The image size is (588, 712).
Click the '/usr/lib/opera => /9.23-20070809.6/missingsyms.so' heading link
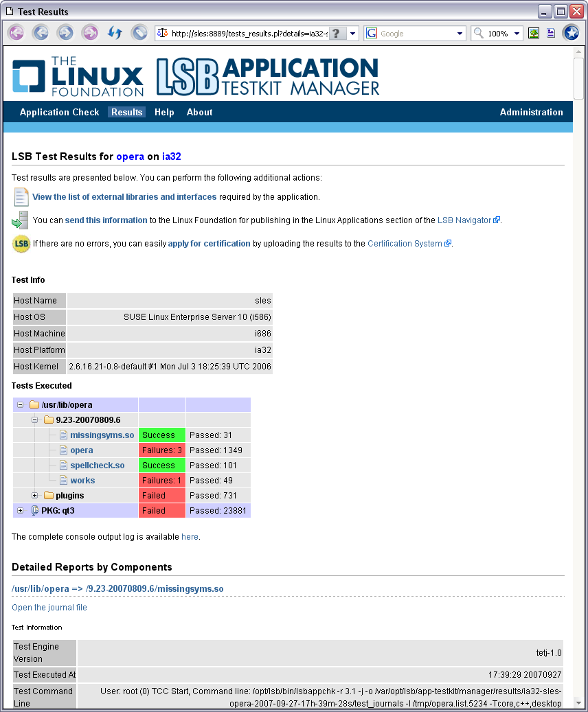[x=117, y=588]
